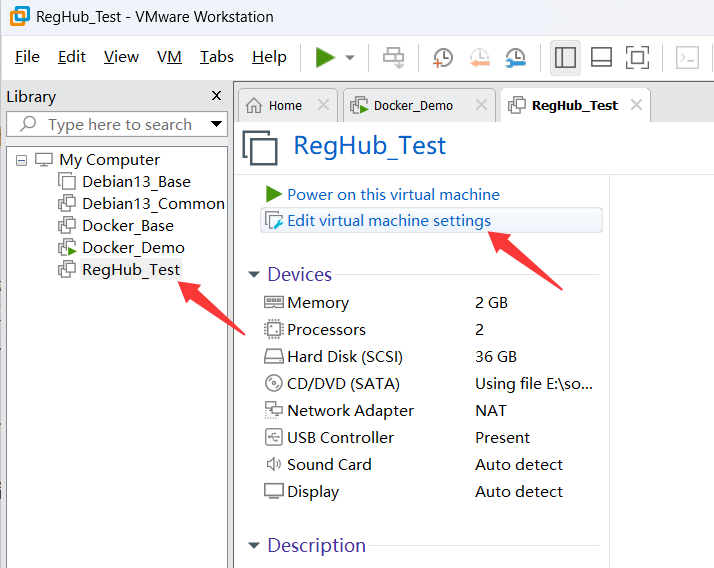Collapse the My Computer tree node

tap(21, 160)
